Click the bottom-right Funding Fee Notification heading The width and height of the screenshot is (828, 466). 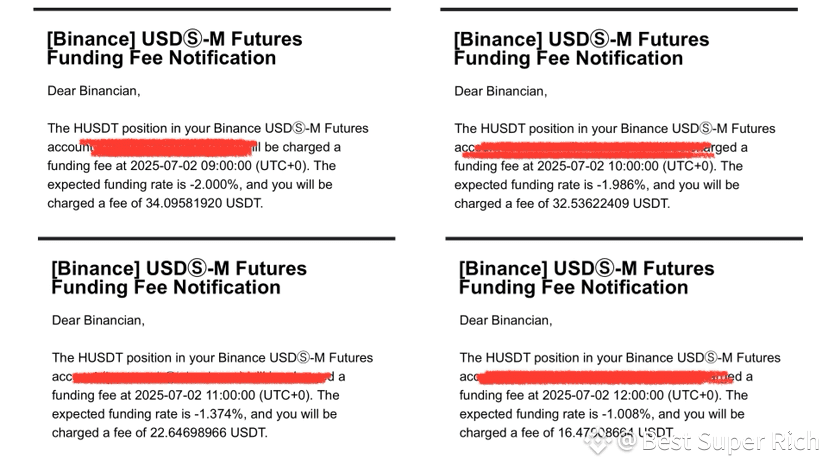(x=587, y=277)
